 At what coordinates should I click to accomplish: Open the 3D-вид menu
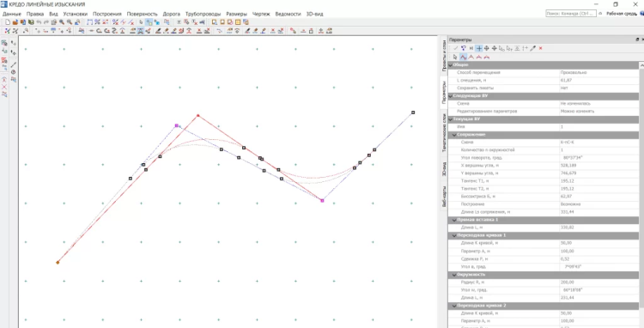pyautogui.click(x=314, y=14)
